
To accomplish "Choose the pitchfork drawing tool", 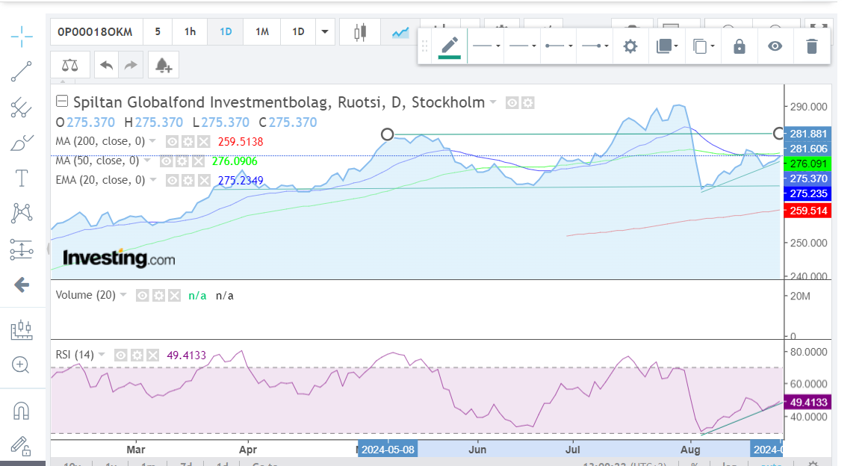I will click(x=22, y=108).
